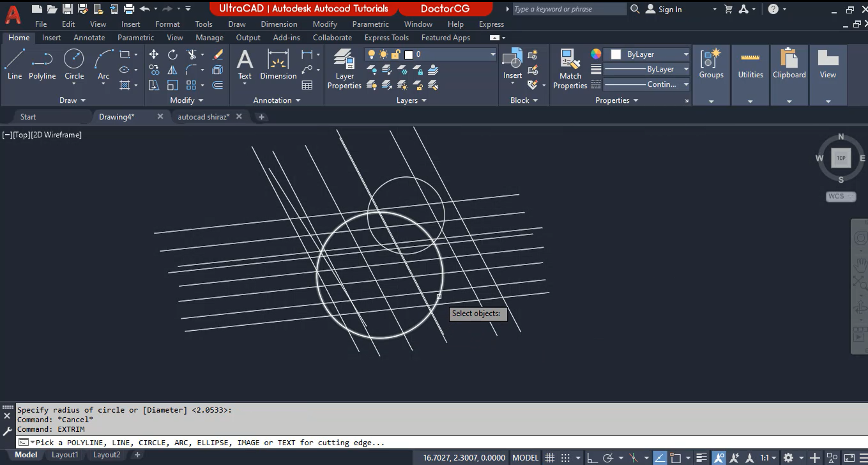
Task: Click the white ByLayer color swatch
Action: click(x=616, y=54)
